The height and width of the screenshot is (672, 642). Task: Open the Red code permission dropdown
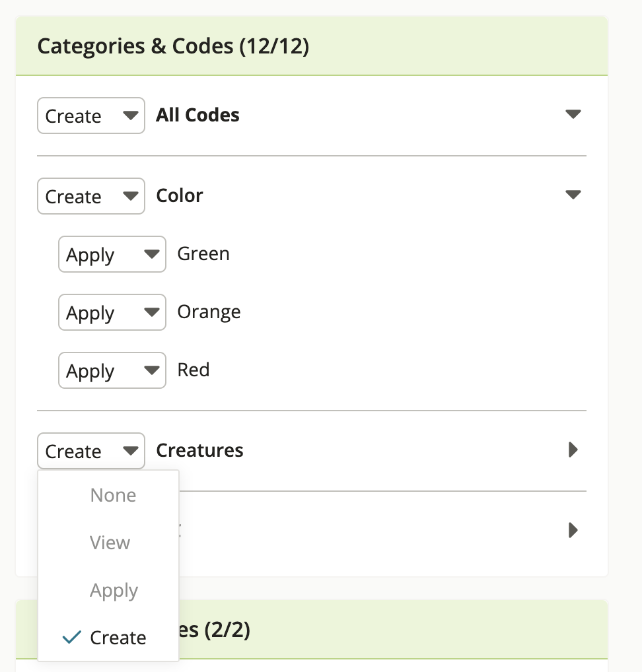click(112, 370)
